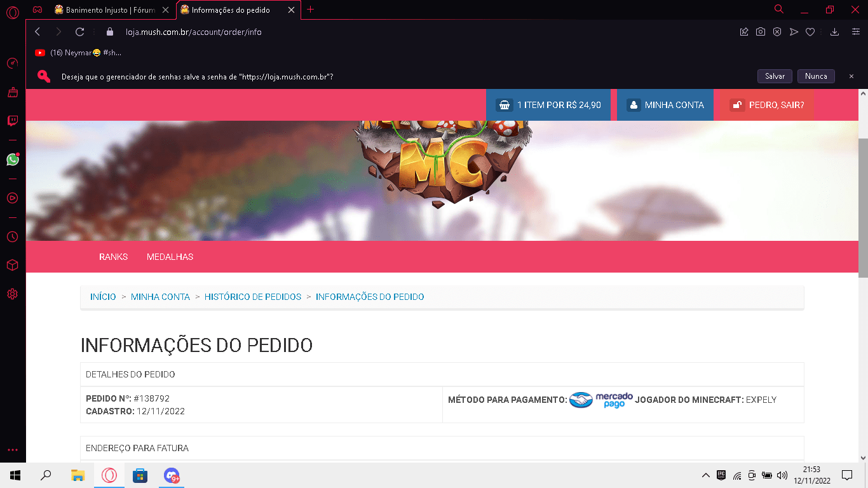The height and width of the screenshot is (488, 868).
Task: Dismiss the password manager prompt
Action: pyautogui.click(x=851, y=76)
